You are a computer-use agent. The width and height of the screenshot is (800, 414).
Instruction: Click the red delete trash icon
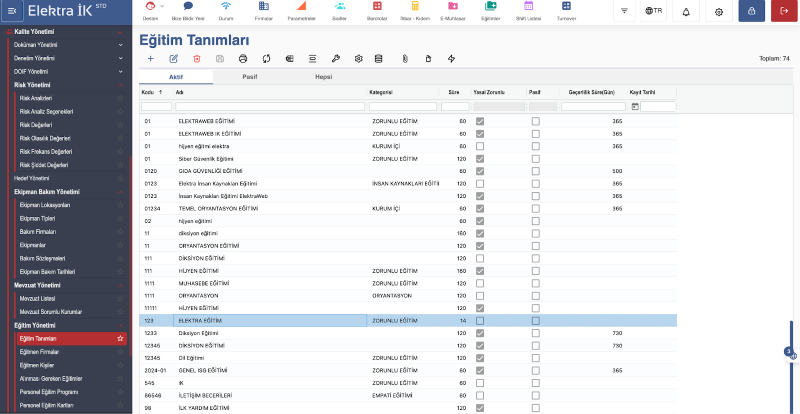click(196, 59)
